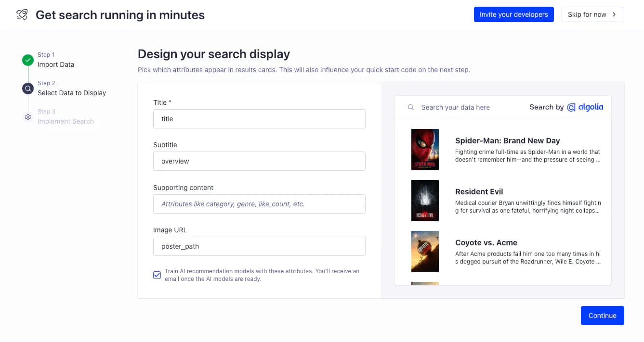Select the Implement Search step
The image size is (644, 342).
pyautogui.click(x=66, y=121)
